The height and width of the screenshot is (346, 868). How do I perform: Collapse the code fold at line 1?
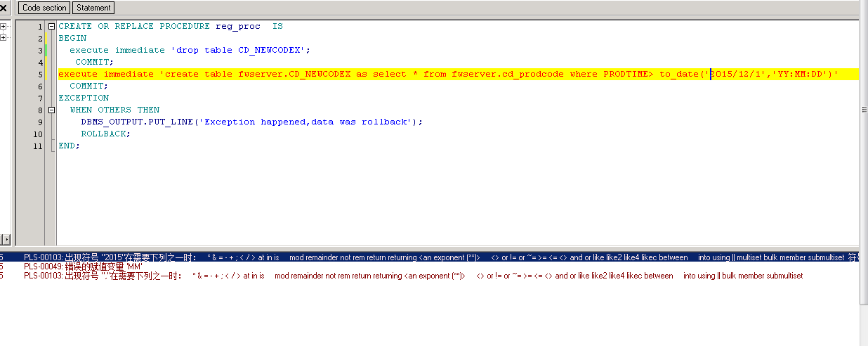click(51, 27)
